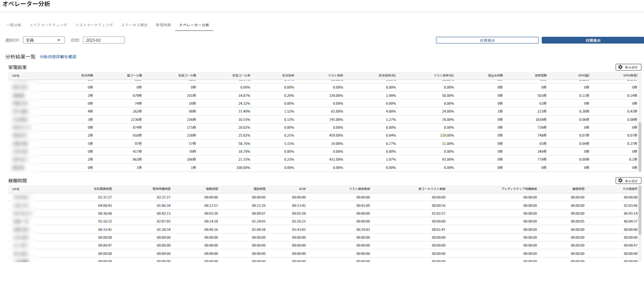Click the 受注件数 column header

point(87,75)
